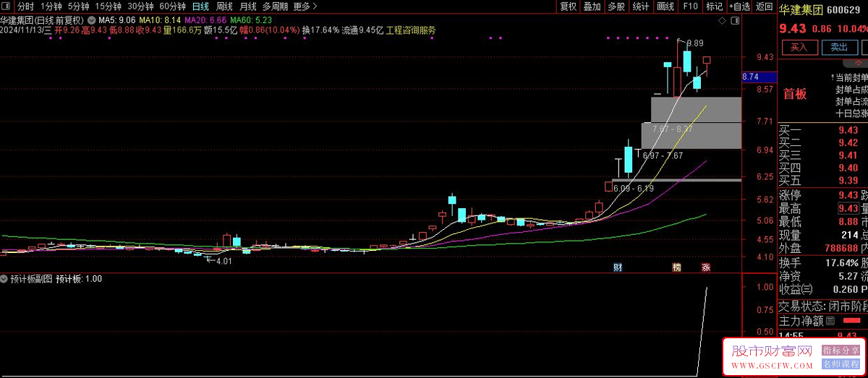Image resolution: width=868 pixels, height=378 pixels.
Task: Click the 7.67 - 8.37 gap zone label
Action: pyautogui.click(x=673, y=129)
